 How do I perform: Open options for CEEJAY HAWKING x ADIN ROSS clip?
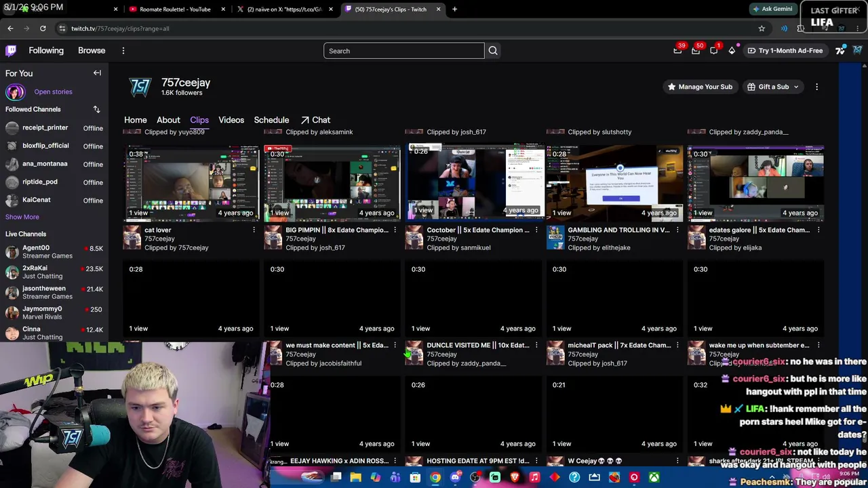tap(395, 461)
